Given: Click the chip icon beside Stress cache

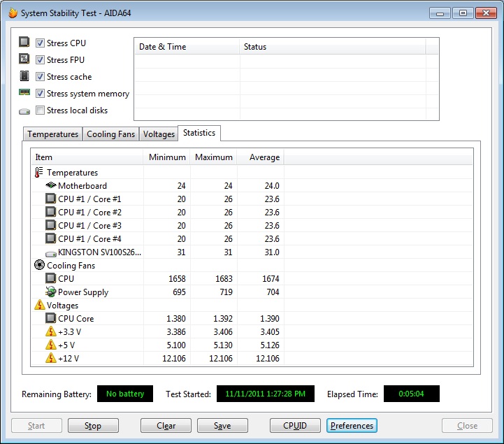Looking at the screenshot, I should (x=24, y=76).
